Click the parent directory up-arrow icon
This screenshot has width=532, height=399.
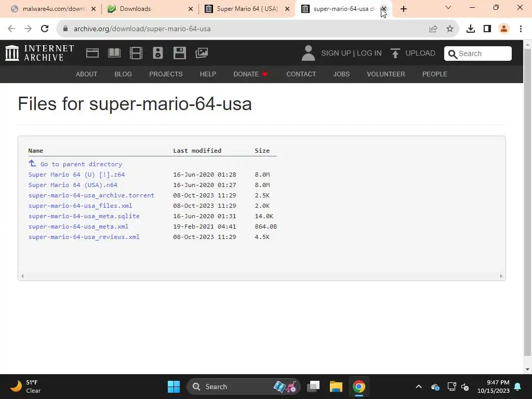pos(32,164)
